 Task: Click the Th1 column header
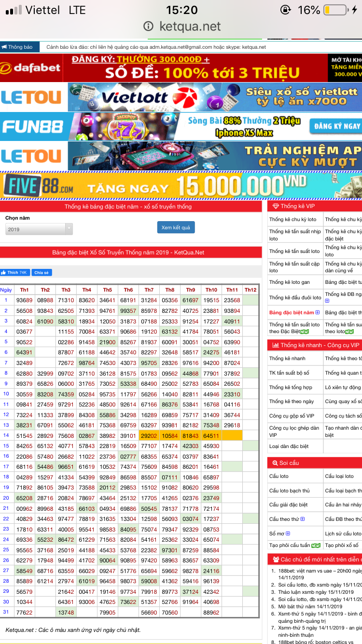(x=25, y=290)
